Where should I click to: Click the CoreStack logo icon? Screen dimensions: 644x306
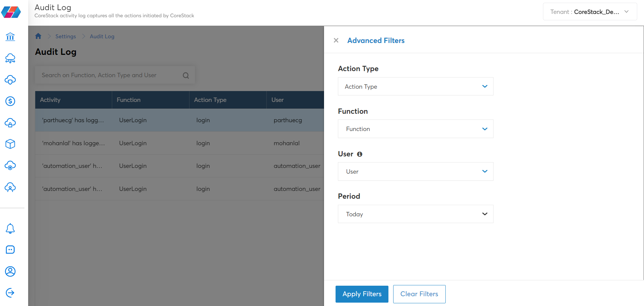(x=11, y=12)
